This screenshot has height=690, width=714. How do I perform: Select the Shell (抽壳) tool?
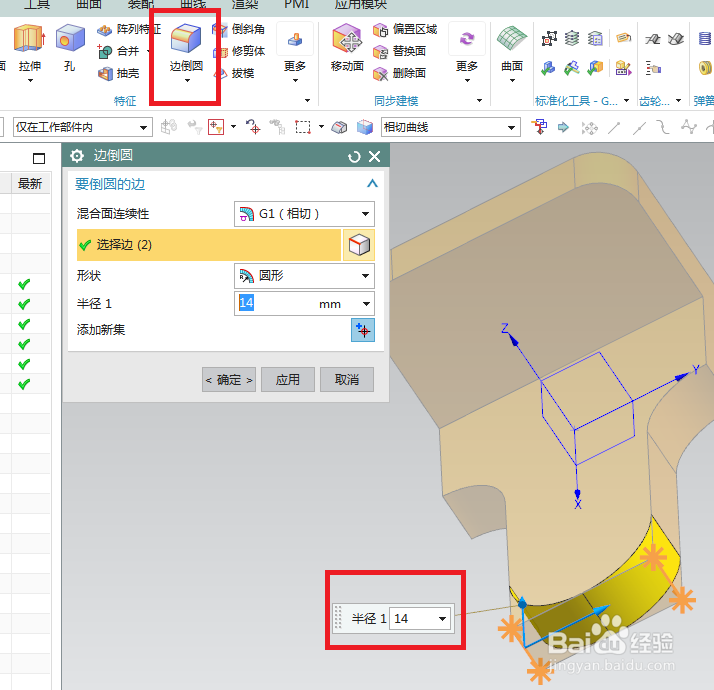click(x=118, y=73)
